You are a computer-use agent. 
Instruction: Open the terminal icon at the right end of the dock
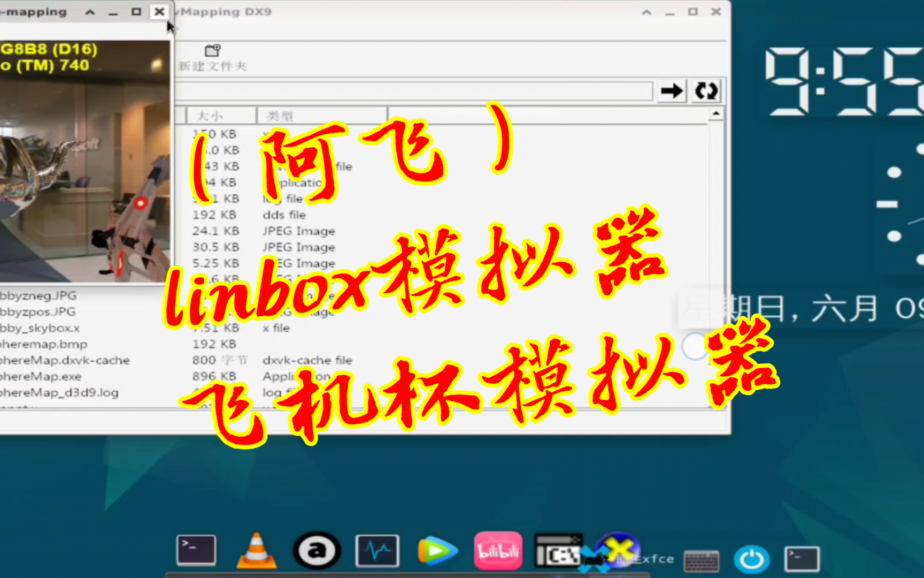802,559
